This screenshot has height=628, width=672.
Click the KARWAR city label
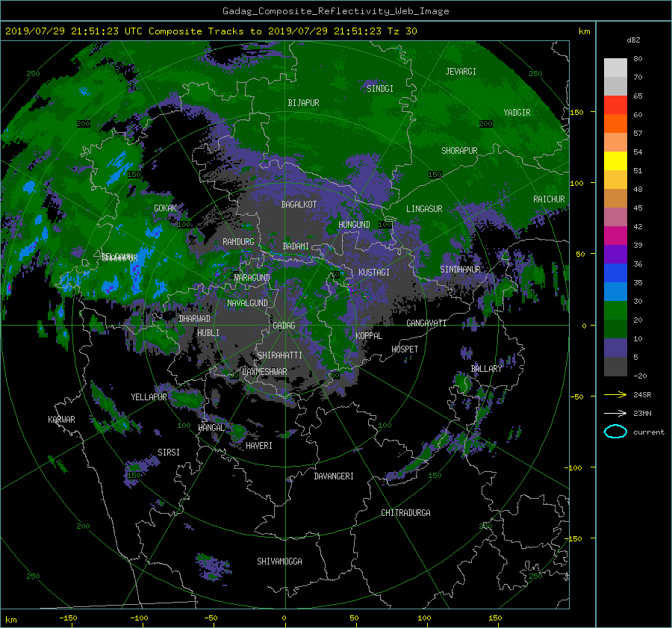pos(61,420)
